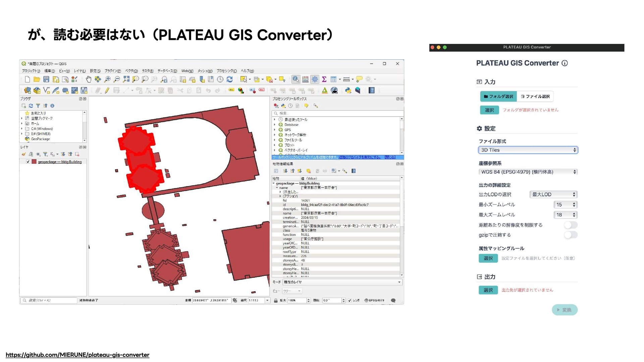Open the 最大ズームレベル selector showing 18
The height and width of the screenshot is (362, 644).
566,215
